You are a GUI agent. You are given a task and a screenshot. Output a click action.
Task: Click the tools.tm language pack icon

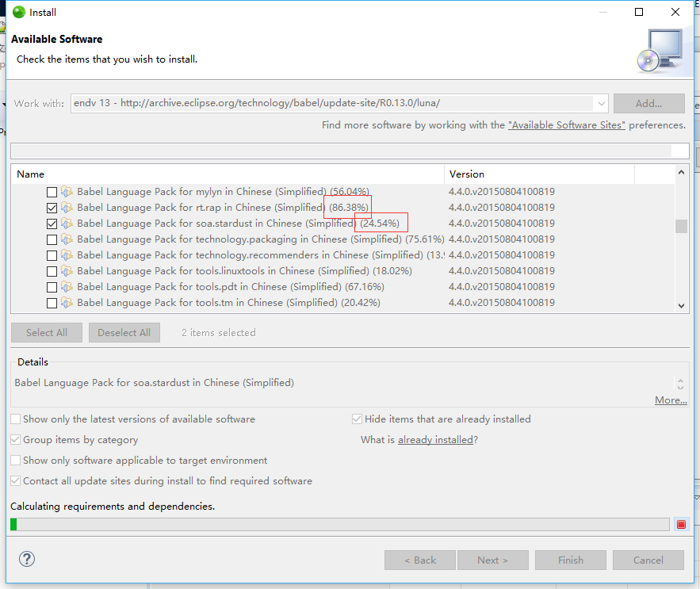67,303
